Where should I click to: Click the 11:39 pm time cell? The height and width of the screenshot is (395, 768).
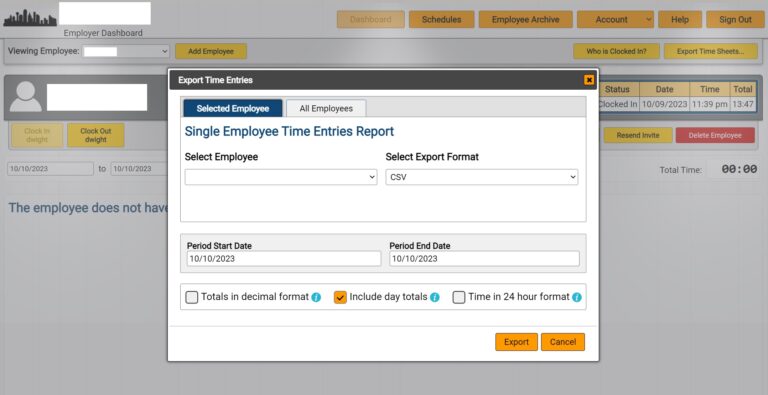coord(709,104)
